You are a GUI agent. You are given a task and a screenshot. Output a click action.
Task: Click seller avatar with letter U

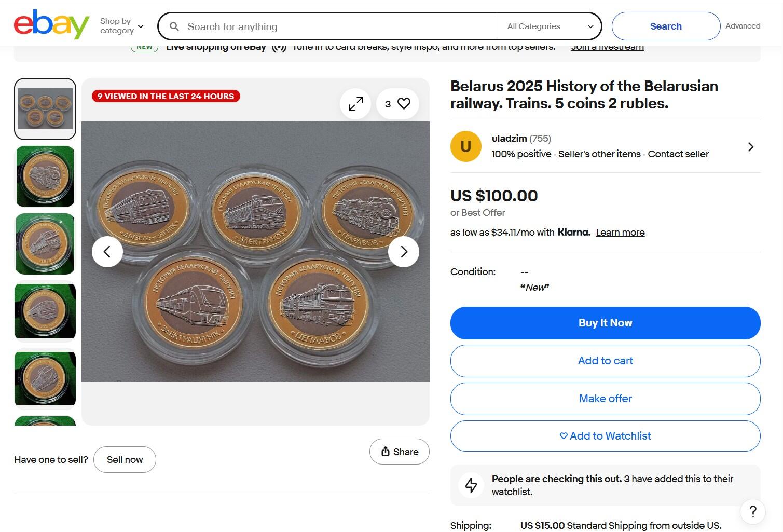coord(466,146)
